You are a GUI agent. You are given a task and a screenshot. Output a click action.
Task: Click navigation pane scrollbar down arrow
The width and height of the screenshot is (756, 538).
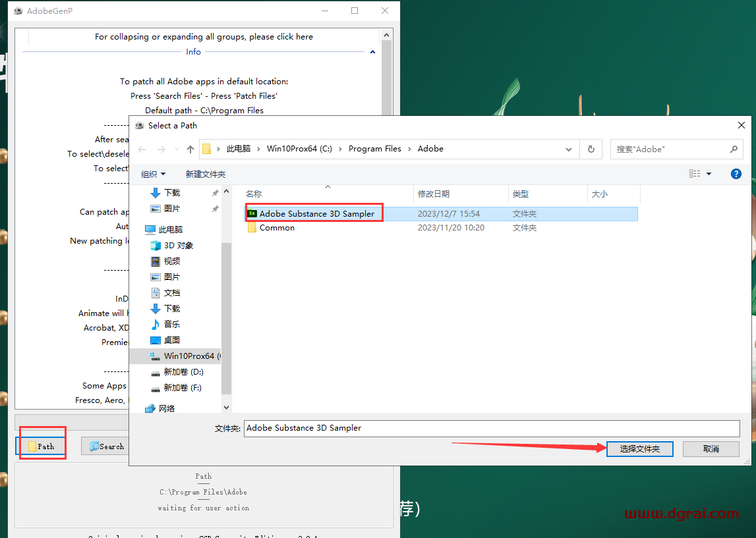pos(227,408)
